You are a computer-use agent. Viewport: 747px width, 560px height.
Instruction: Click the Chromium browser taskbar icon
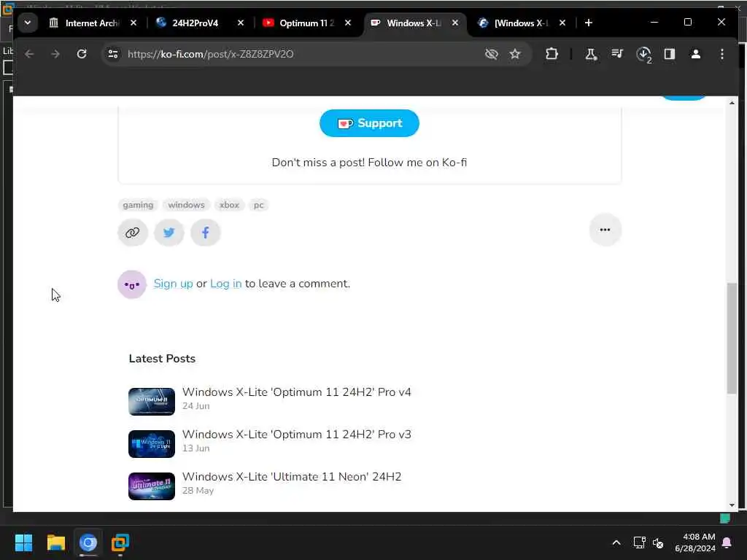88,542
